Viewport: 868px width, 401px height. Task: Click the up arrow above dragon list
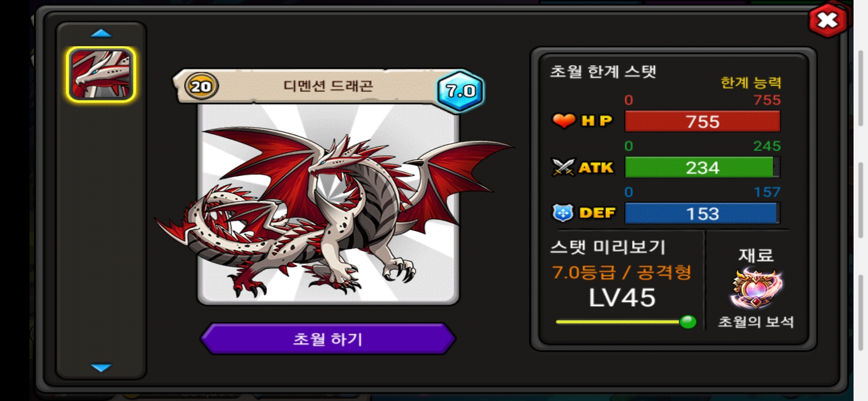click(x=101, y=33)
